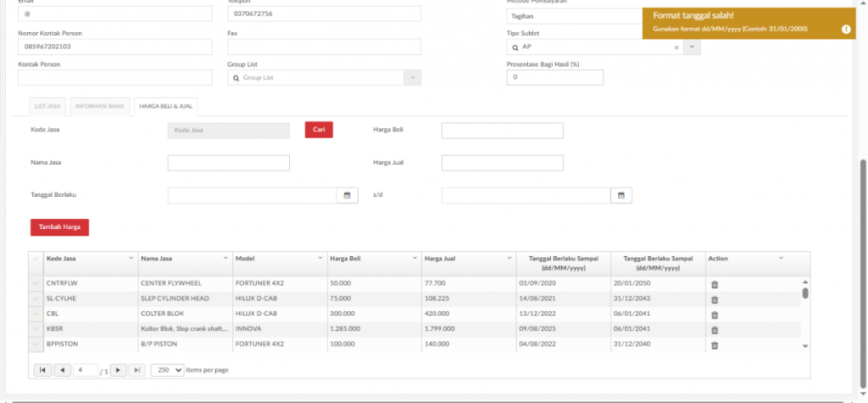Select the SL-CYLHE row checkbox

(35, 299)
